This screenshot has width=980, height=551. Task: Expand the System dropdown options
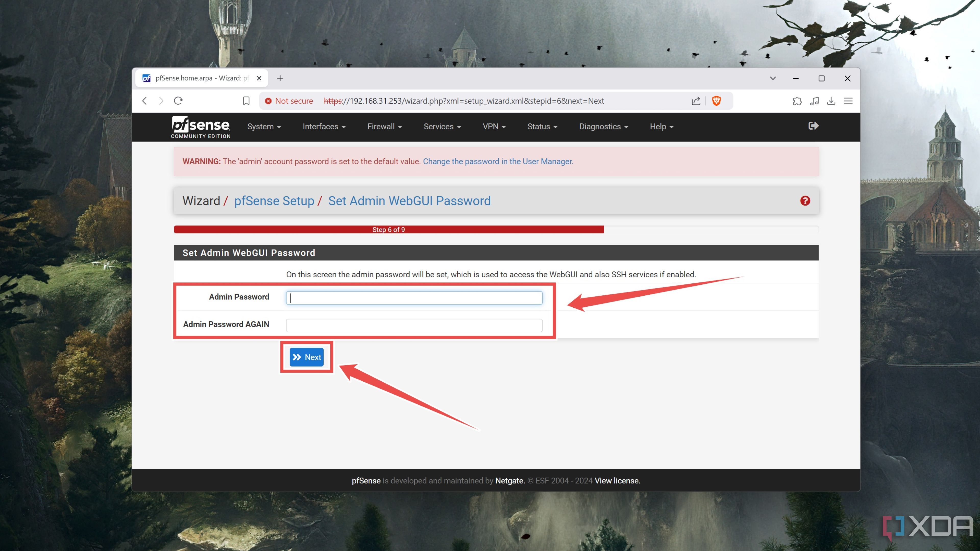[x=263, y=127]
